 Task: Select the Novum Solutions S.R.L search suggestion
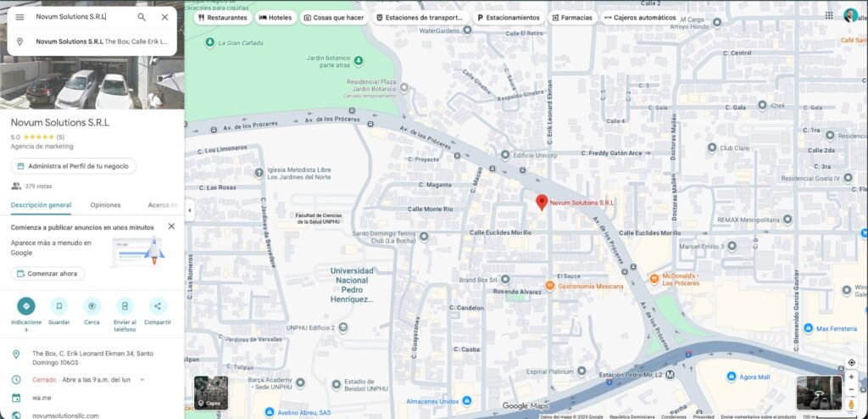tap(92, 42)
